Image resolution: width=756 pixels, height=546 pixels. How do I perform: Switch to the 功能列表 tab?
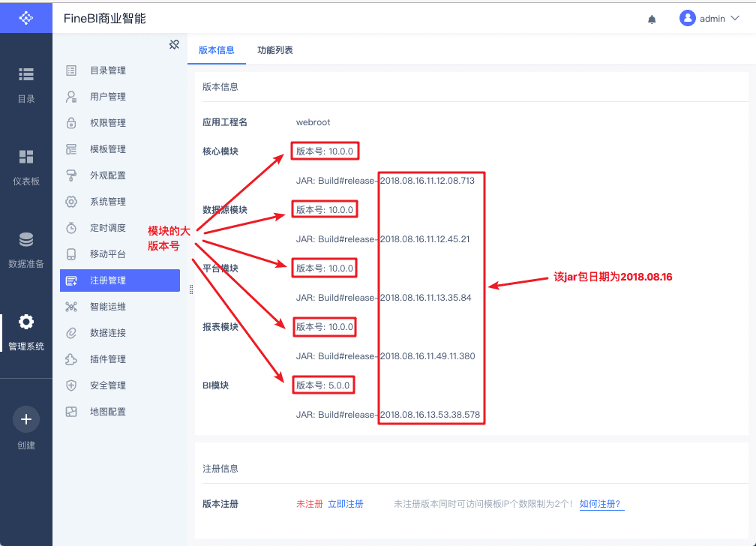pos(274,49)
